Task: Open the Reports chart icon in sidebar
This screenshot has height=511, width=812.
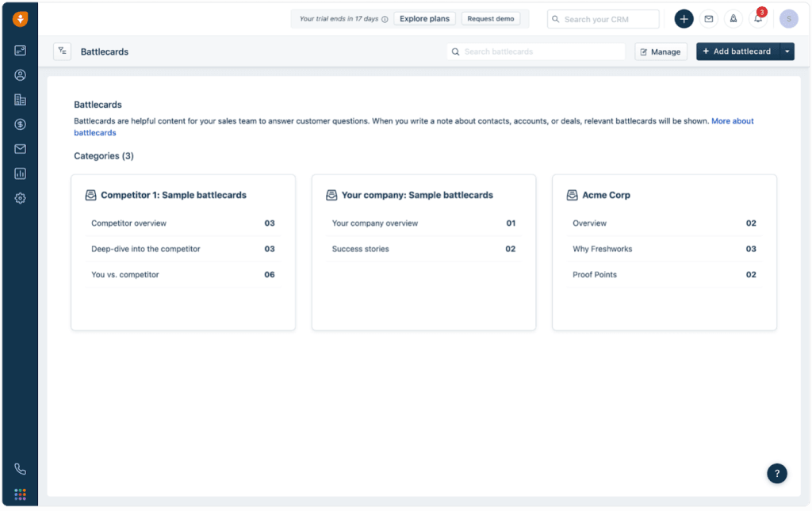Action: point(20,174)
